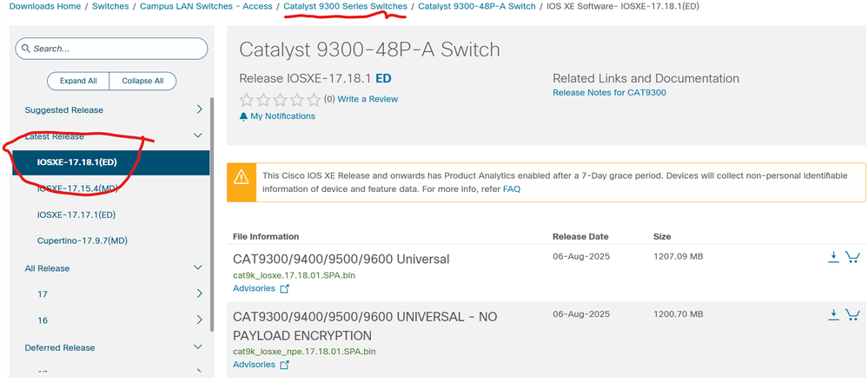Open Release Notes for CAT9300 link
Viewport: 868px width, 382px height.
[609, 92]
